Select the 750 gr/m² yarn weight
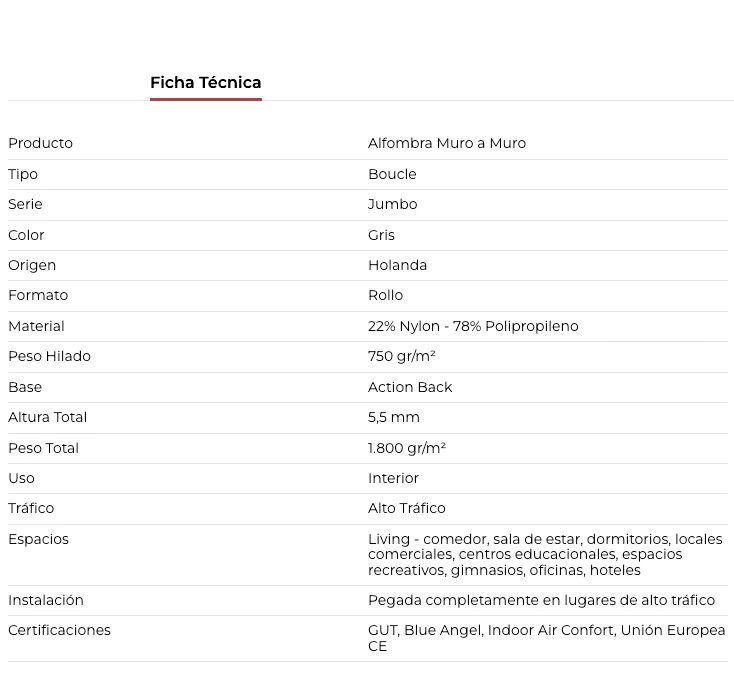 401,356
